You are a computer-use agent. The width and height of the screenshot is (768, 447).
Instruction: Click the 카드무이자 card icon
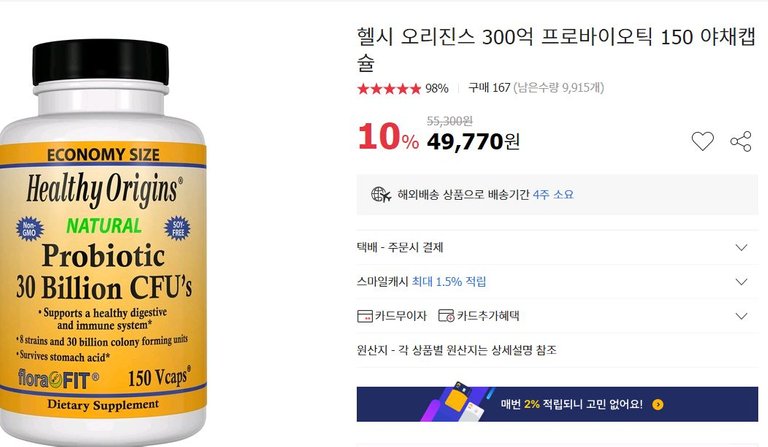[365, 316]
